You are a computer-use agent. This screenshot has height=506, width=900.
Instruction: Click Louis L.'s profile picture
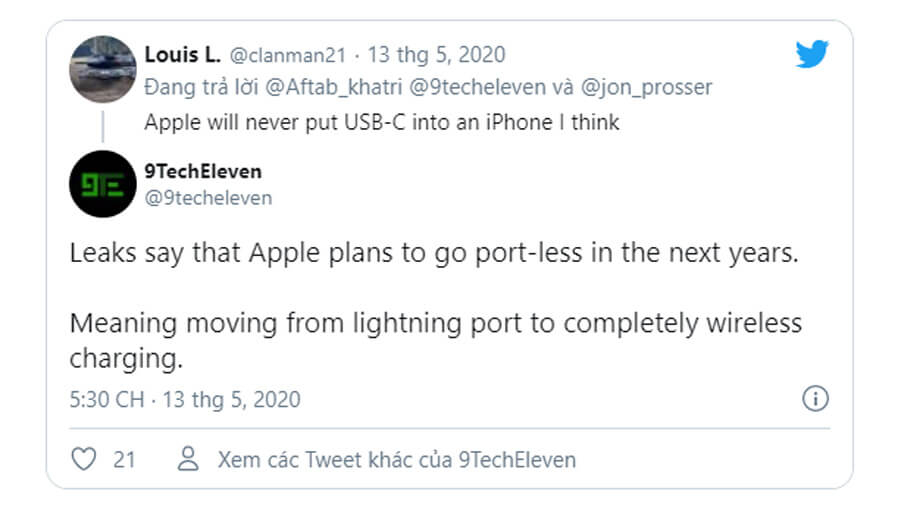point(102,69)
